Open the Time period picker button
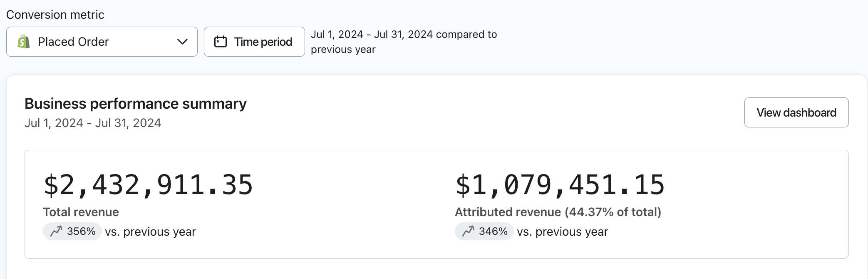 pos(254,42)
